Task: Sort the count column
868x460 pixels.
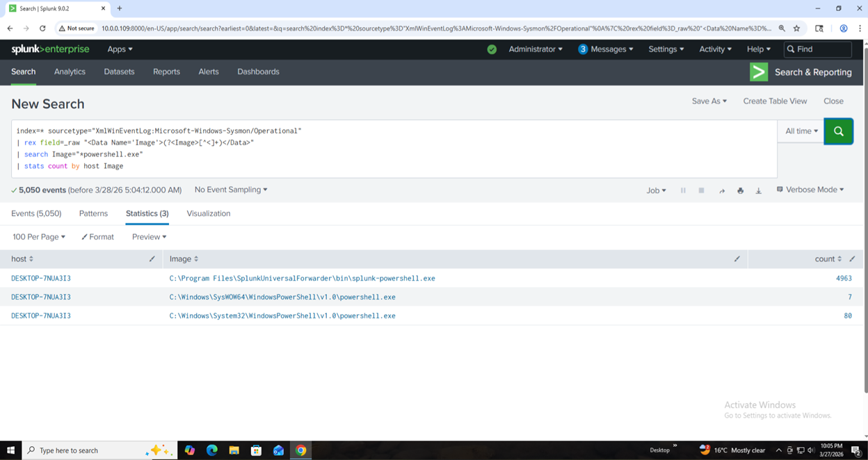Action: (839, 258)
